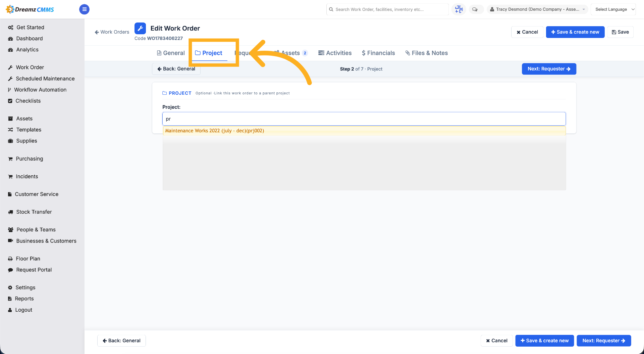Switch to the Financials tab

click(x=378, y=53)
